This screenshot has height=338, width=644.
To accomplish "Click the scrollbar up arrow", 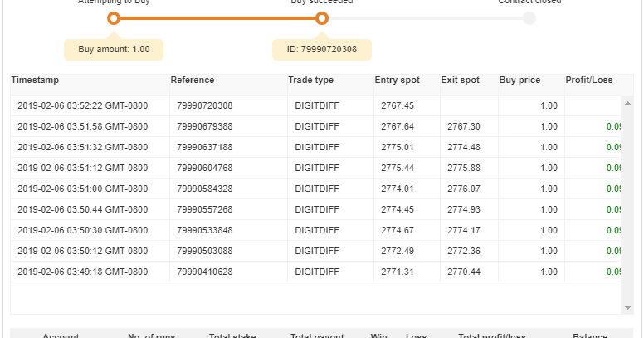I will point(627,103).
